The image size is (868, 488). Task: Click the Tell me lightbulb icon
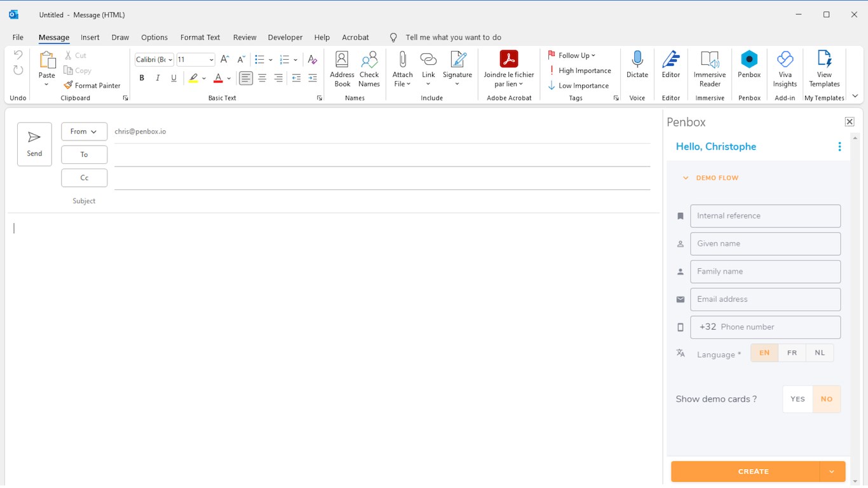(x=393, y=37)
